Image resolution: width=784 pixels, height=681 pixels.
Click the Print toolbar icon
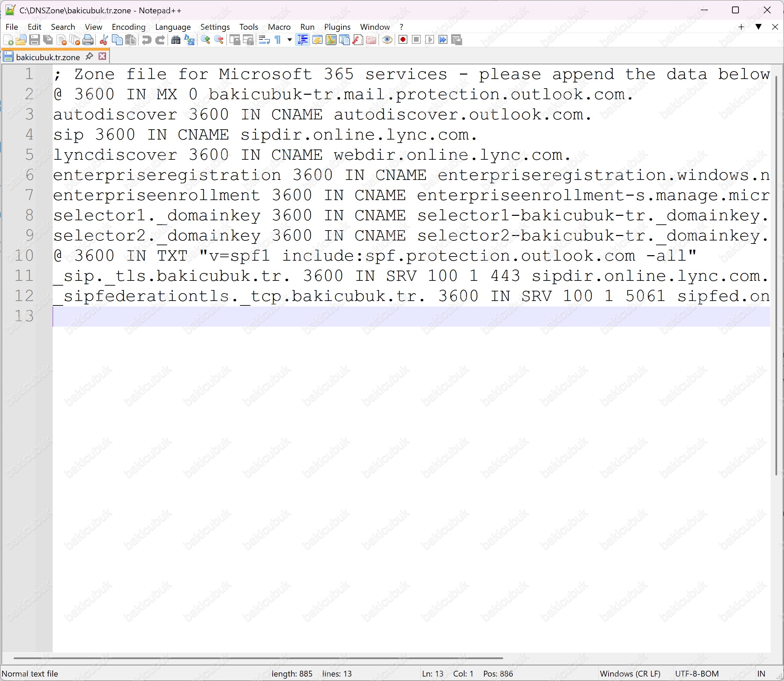pos(88,40)
